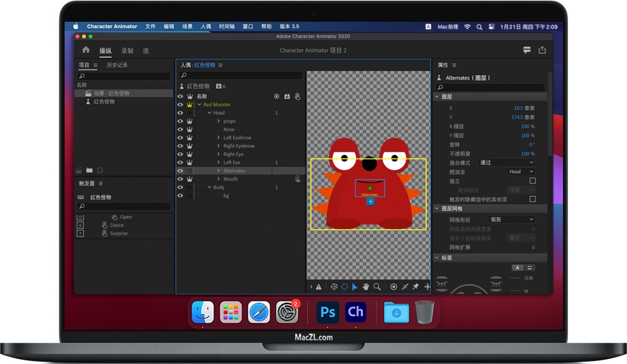
Task: Click the Character Animator icon in the Dock
Action: tap(355, 312)
